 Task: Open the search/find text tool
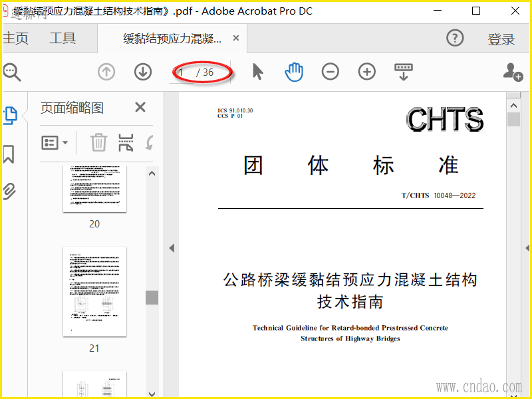[12, 72]
